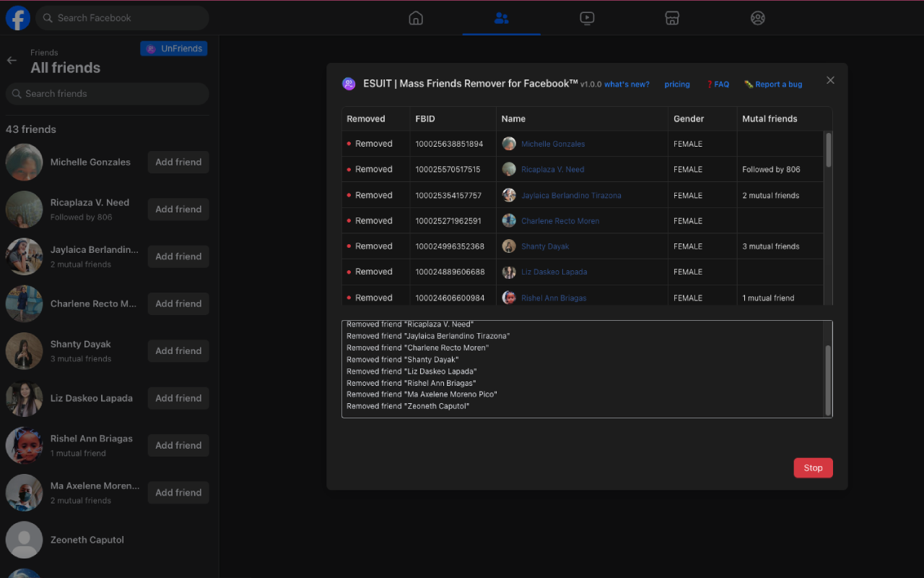Viewport: 924px width, 578px height.
Task: Sort by the Removed column header
Action: pos(375,118)
